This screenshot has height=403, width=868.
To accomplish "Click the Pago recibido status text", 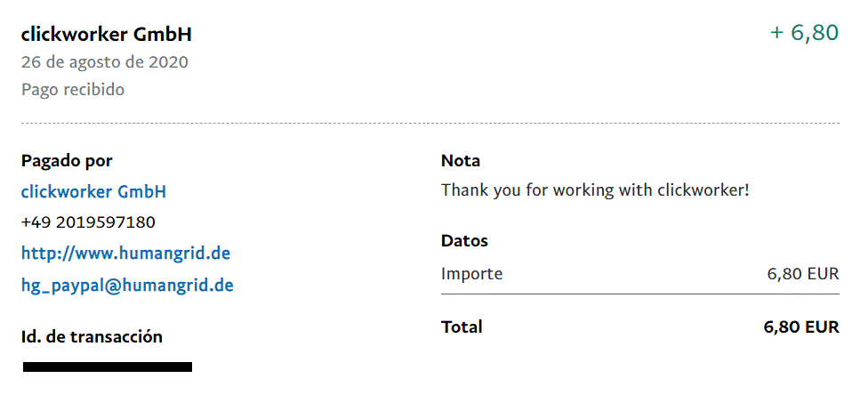I will pos(73,90).
